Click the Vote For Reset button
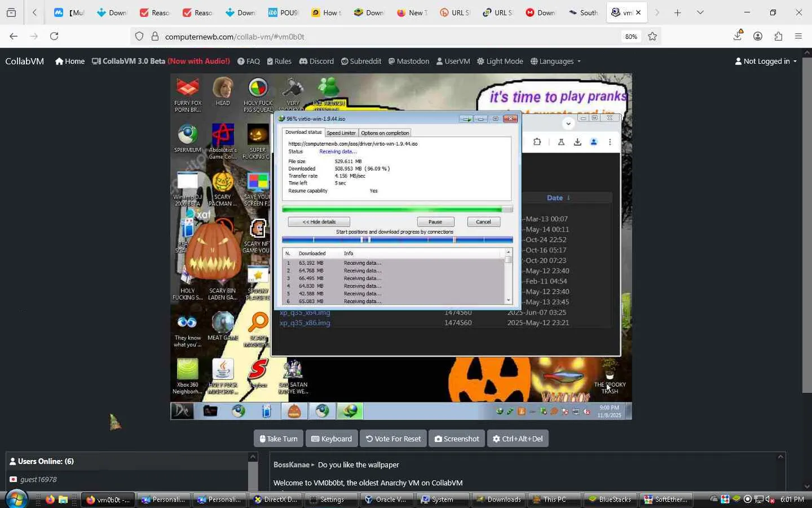This screenshot has width=812, height=508. tap(393, 439)
